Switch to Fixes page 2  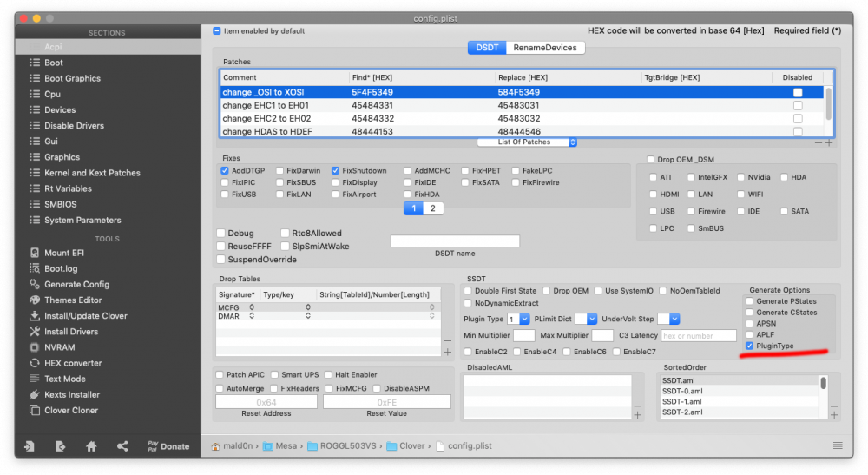433,208
